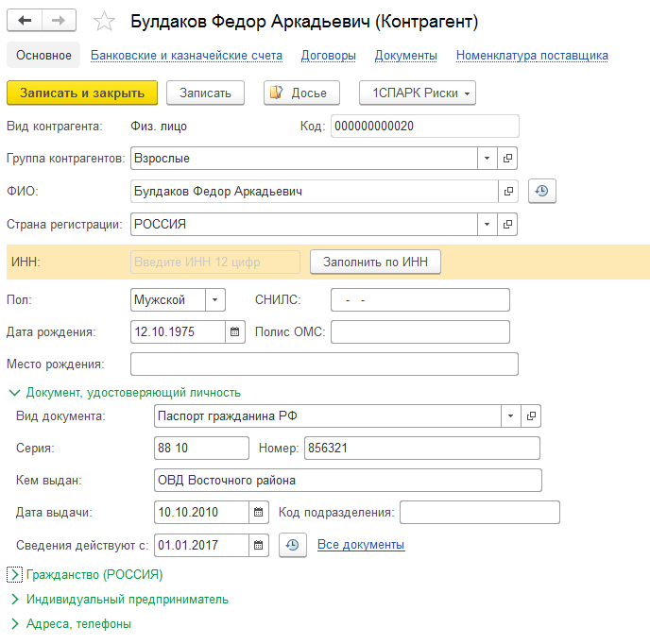Open calendar for Сведения действуют с
650x644 pixels.
pos(258,546)
